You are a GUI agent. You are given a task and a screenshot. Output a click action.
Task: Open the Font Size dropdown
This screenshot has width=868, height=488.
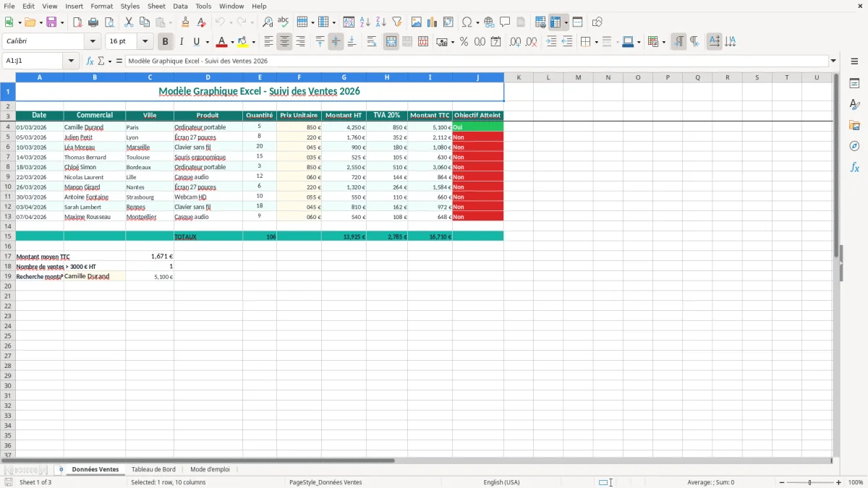tap(145, 42)
